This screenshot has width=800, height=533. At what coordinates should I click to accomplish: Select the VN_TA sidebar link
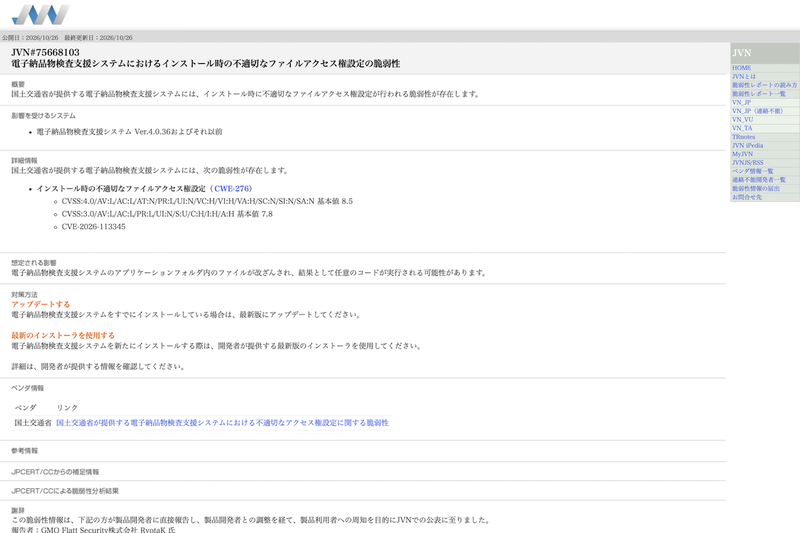[x=742, y=128]
